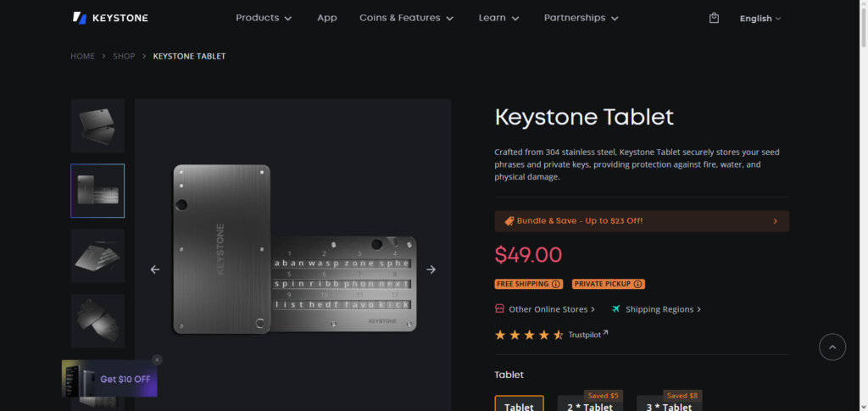868x411 pixels.
Task: Select the 2 * Tablet option
Action: [590, 403]
